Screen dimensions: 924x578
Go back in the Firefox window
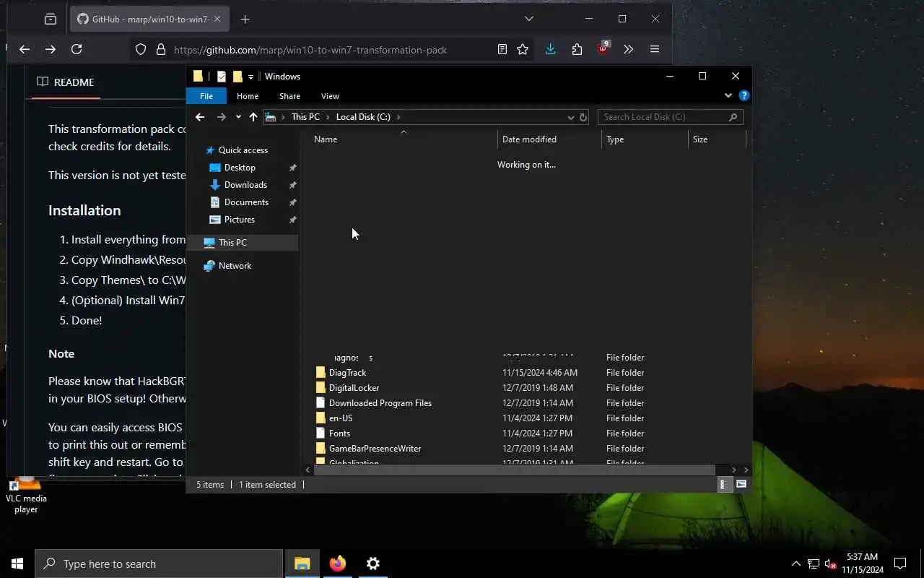tap(25, 49)
